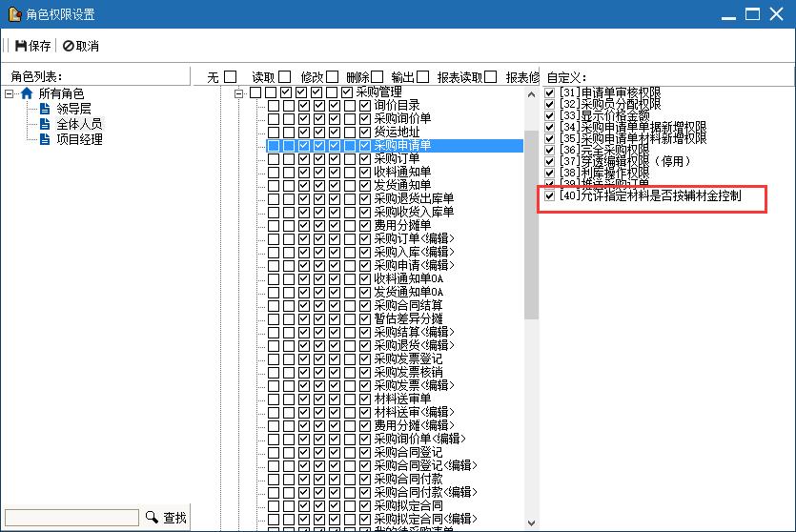Image resolution: width=796 pixels, height=532 pixels.
Task: Toggle the 读取 header checkbox
Action: tap(284, 76)
